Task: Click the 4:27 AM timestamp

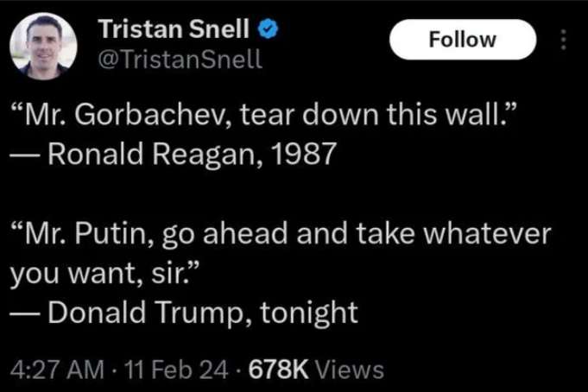Action: [x=53, y=370]
